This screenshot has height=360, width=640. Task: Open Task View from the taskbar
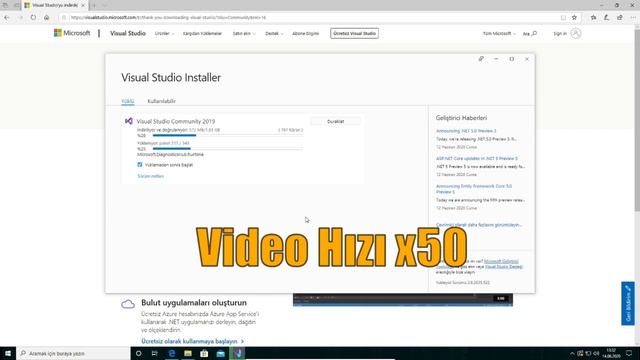point(155,353)
